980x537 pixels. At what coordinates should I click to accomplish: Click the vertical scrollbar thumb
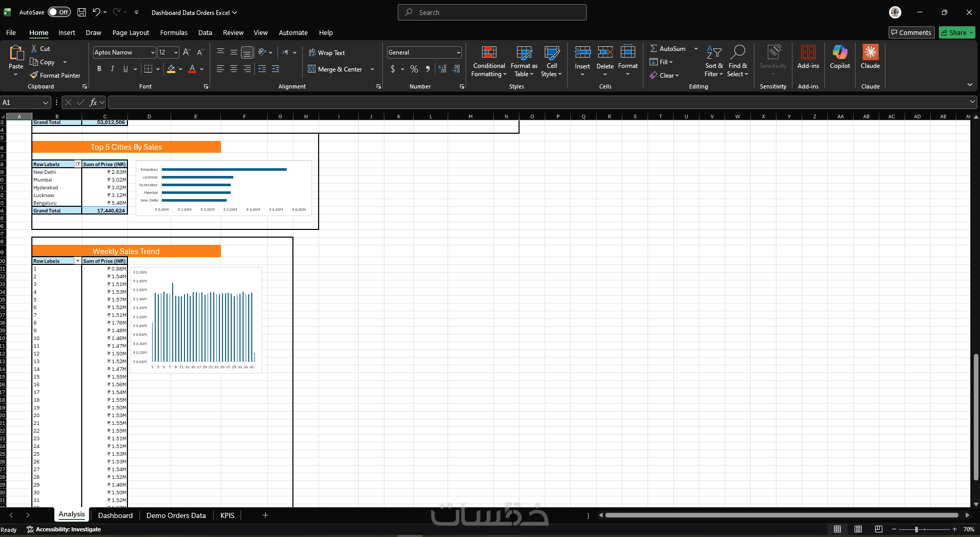976,417
